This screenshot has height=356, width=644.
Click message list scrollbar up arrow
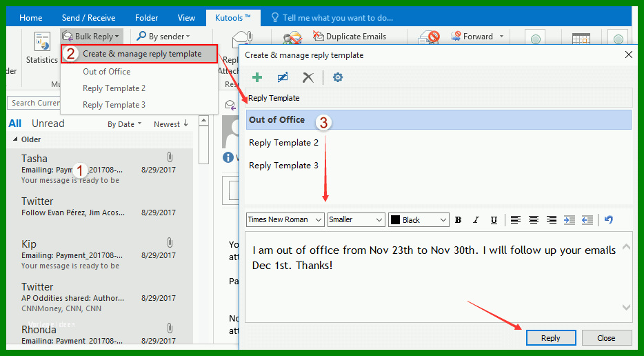point(203,121)
